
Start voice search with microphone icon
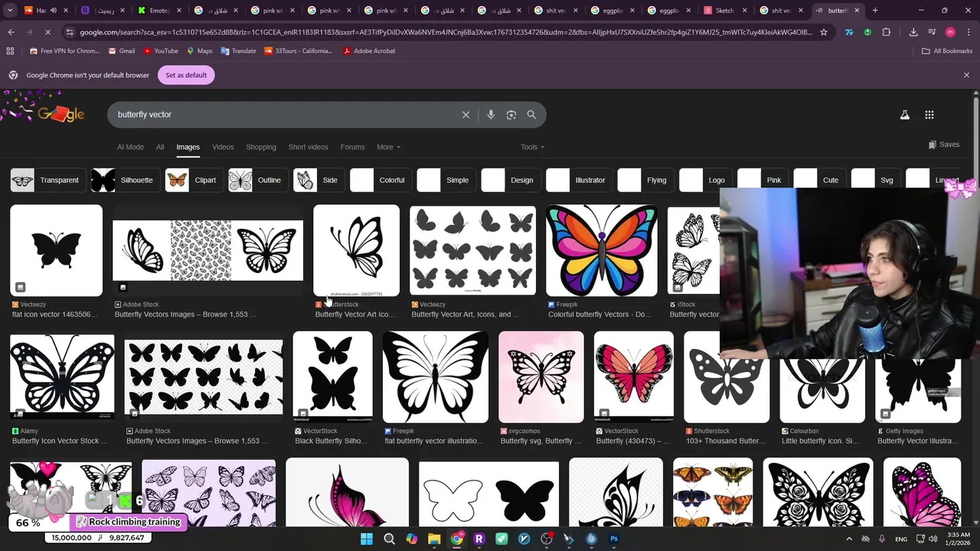[491, 115]
